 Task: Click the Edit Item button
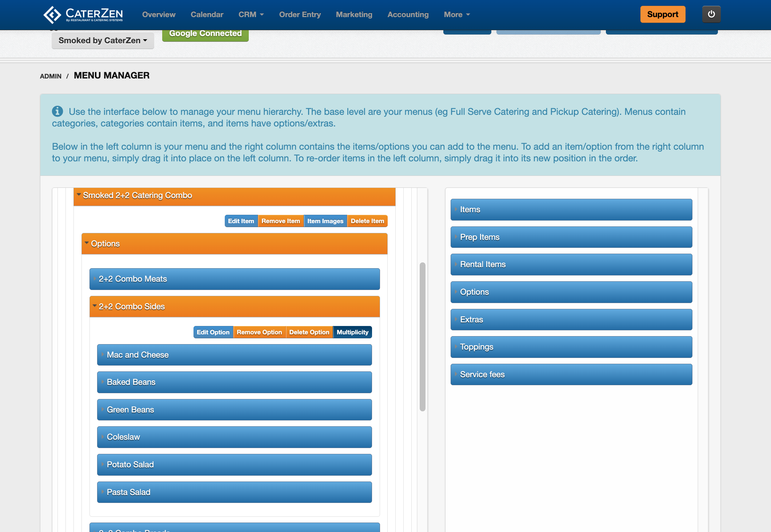(241, 221)
